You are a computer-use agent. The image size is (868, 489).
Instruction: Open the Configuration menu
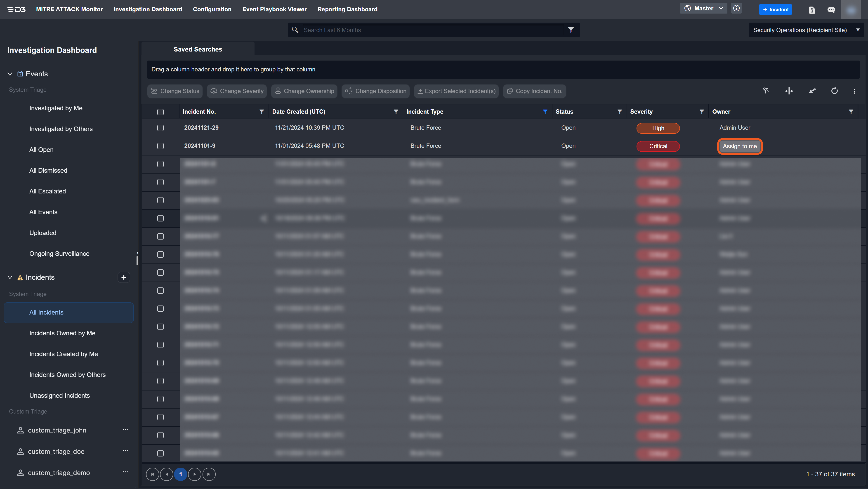point(212,9)
